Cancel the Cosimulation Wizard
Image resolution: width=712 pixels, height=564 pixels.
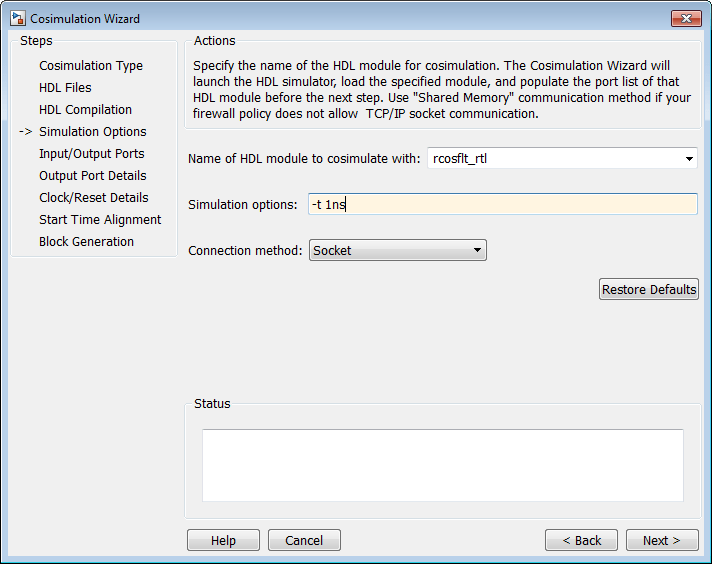[304, 540]
